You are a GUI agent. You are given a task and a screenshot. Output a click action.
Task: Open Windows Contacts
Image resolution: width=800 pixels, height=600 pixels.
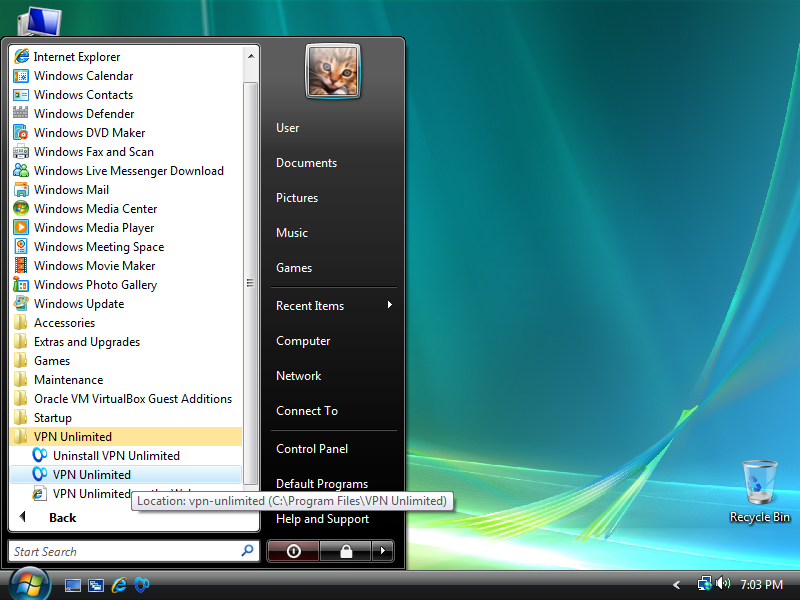126,95
